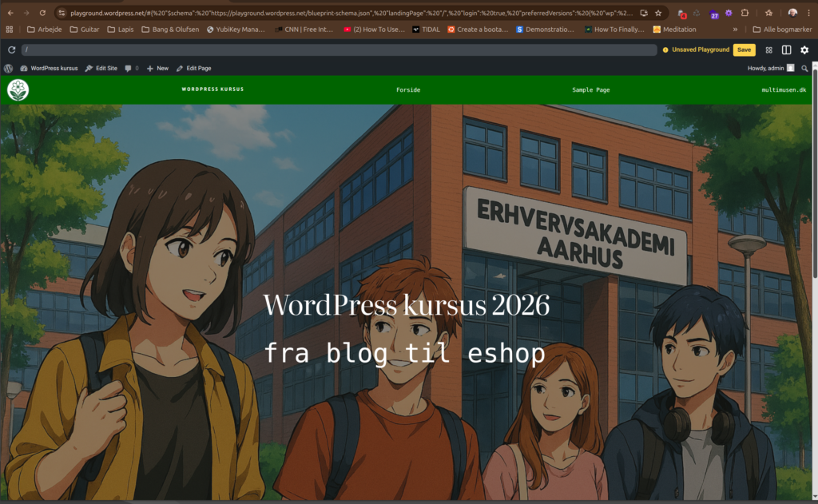The height and width of the screenshot is (504, 818).
Task: Select the Edit Site link
Action: pos(104,68)
